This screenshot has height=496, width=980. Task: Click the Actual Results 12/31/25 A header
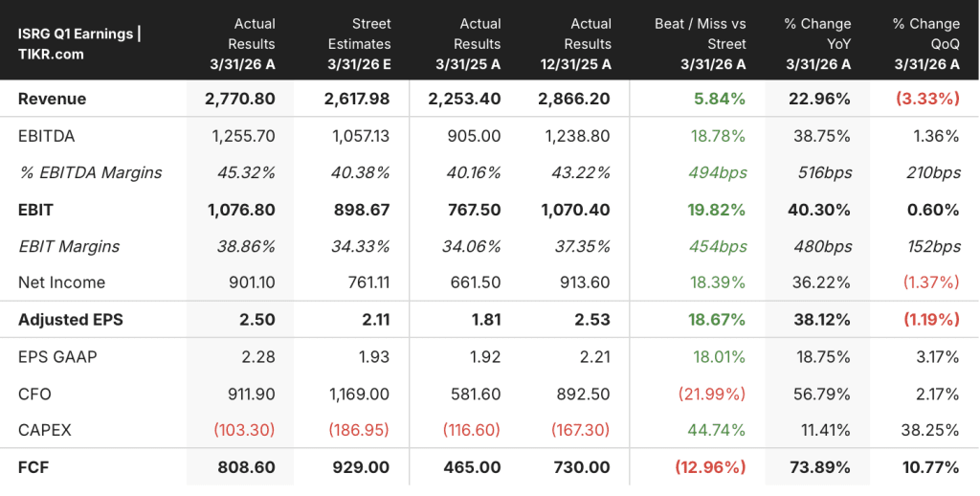point(577,44)
